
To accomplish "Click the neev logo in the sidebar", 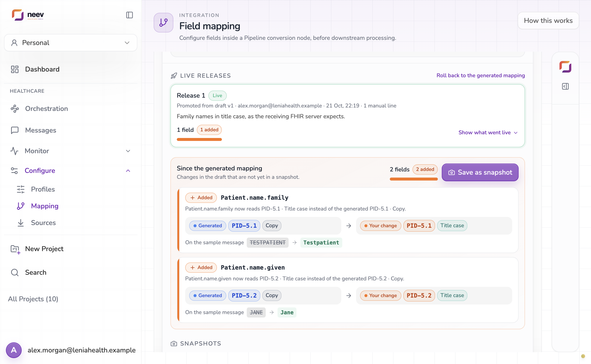I will click(x=28, y=15).
